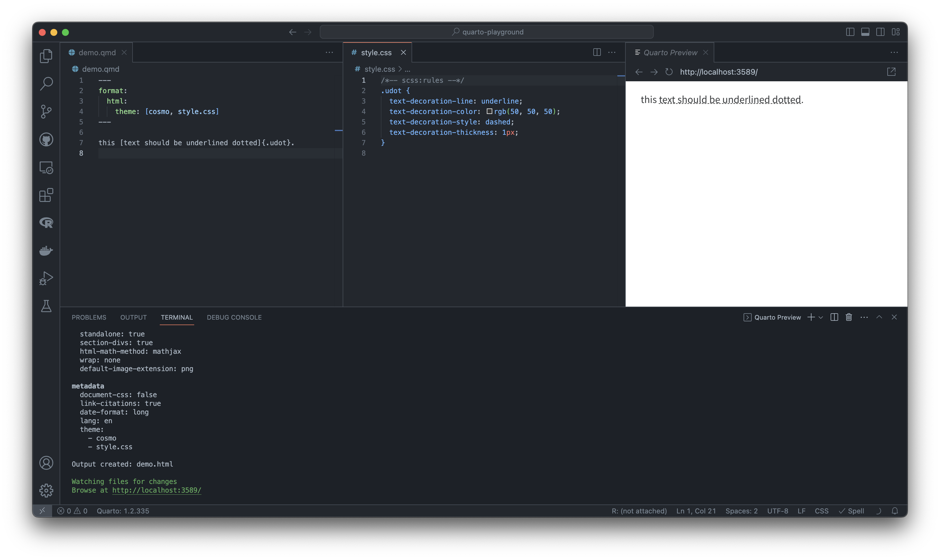The image size is (940, 560).
Task: Open the R extension view
Action: click(x=46, y=223)
